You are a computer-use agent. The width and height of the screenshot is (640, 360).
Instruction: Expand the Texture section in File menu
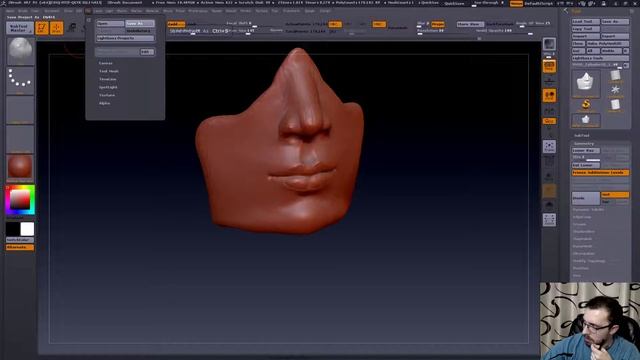[x=107, y=95]
